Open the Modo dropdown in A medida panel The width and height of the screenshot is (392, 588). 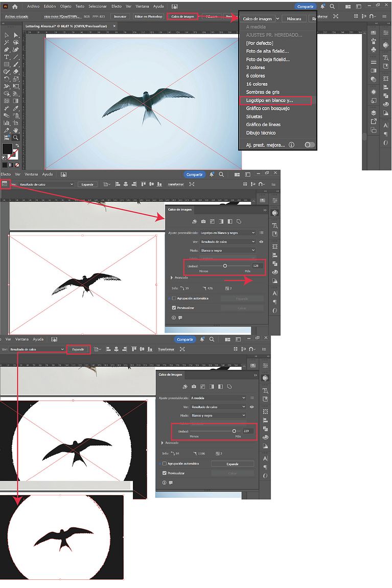click(x=218, y=415)
